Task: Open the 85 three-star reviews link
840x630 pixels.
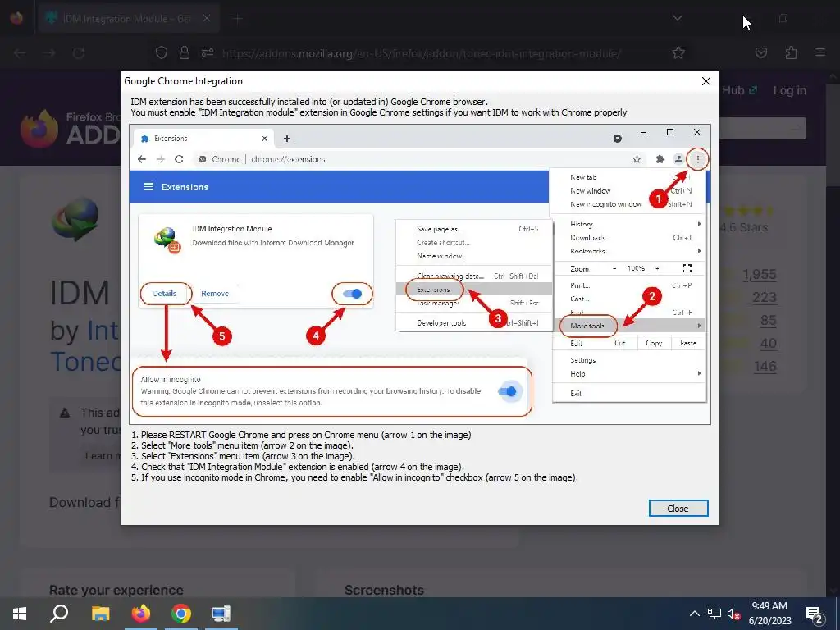Action: (768, 321)
